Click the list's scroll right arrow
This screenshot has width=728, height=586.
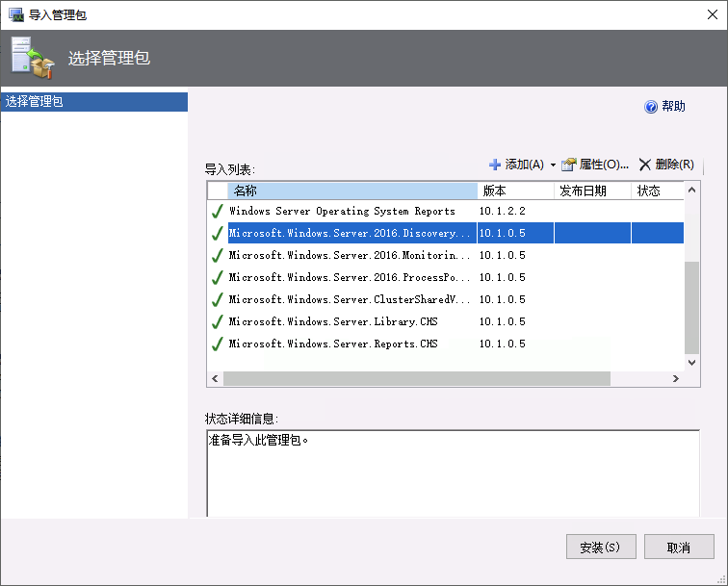(x=676, y=378)
